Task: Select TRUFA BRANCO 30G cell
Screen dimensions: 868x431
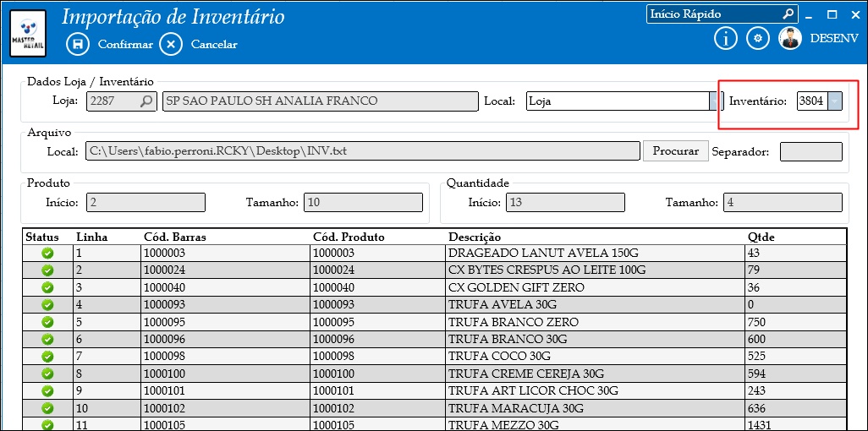Action: pos(595,339)
